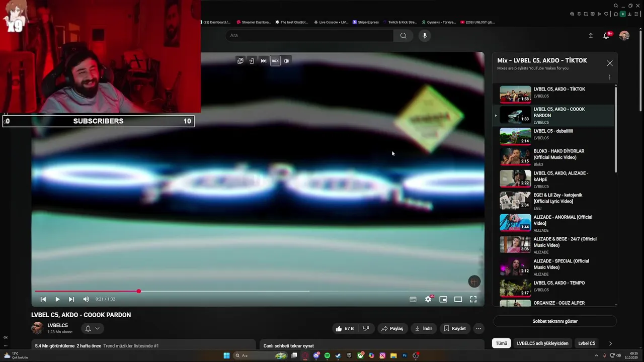Click Sohbet tekrarını göster button

pos(555,321)
